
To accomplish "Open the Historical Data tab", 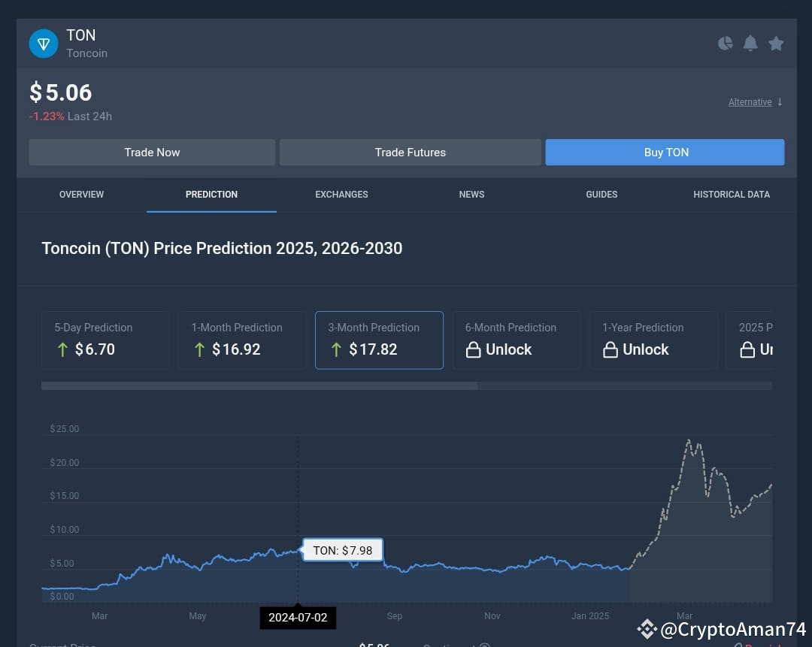I will 731,195.
